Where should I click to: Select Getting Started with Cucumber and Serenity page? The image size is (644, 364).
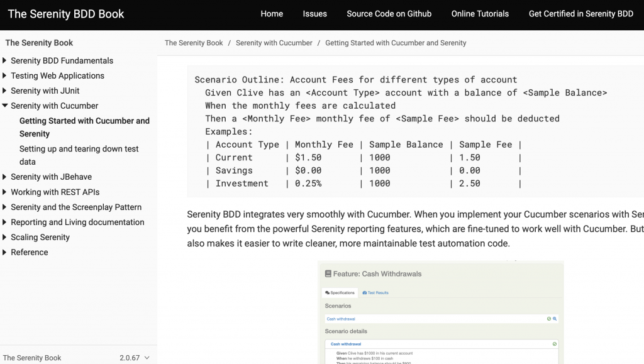[x=84, y=127]
